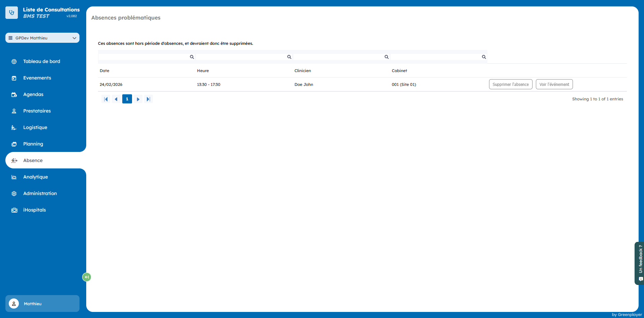Click the Prestataires person icon
The height and width of the screenshot is (318, 644).
tap(14, 111)
